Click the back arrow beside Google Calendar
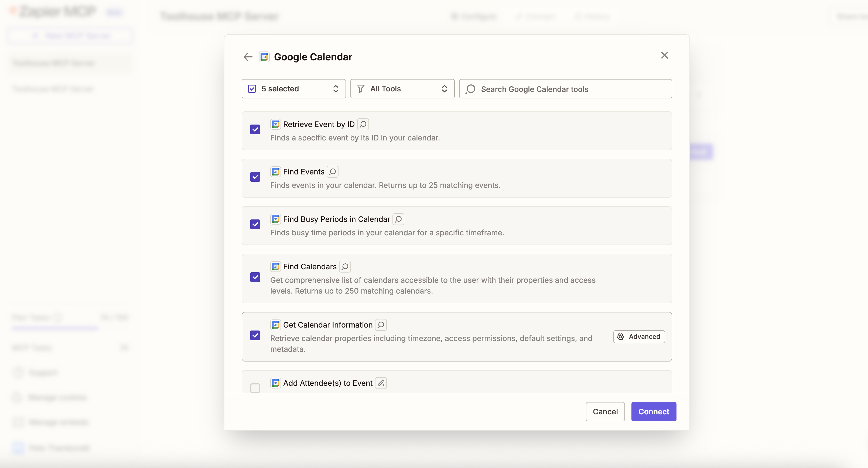 248,57
